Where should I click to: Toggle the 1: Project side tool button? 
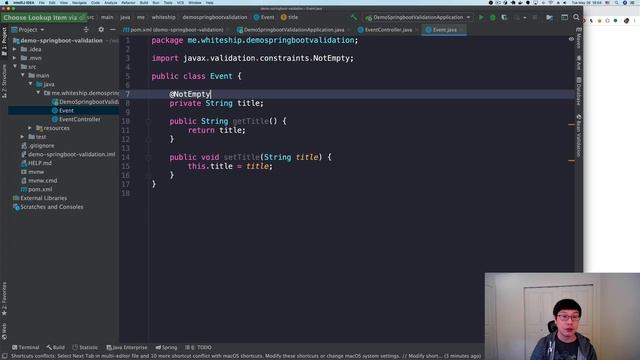(4, 41)
